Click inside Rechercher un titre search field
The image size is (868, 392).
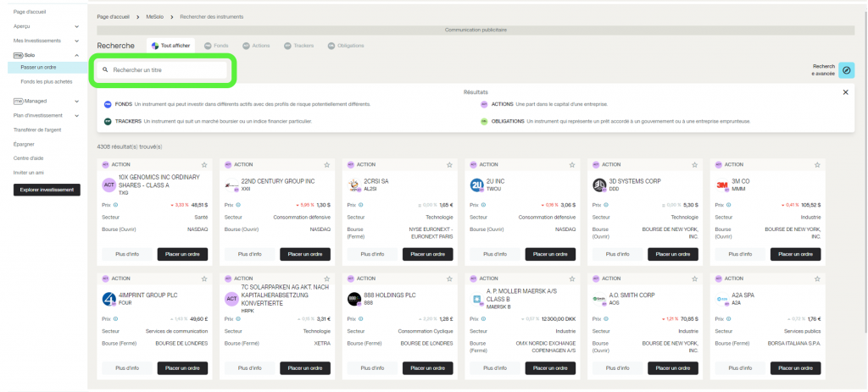click(x=163, y=70)
